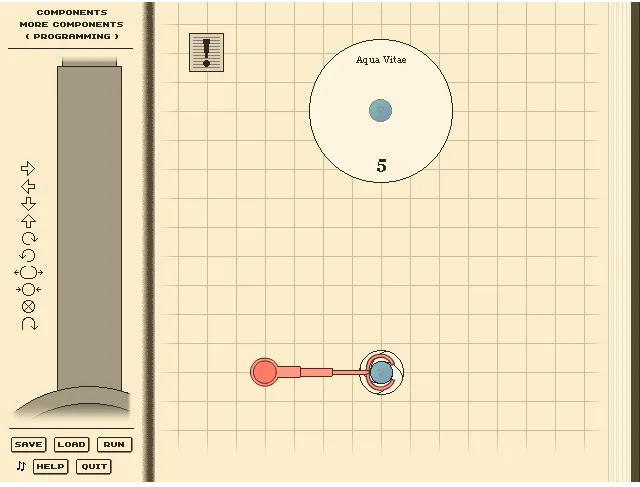Toggle the music note sound icon
This screenshot has height=487, width=640.
pos(21,466)
